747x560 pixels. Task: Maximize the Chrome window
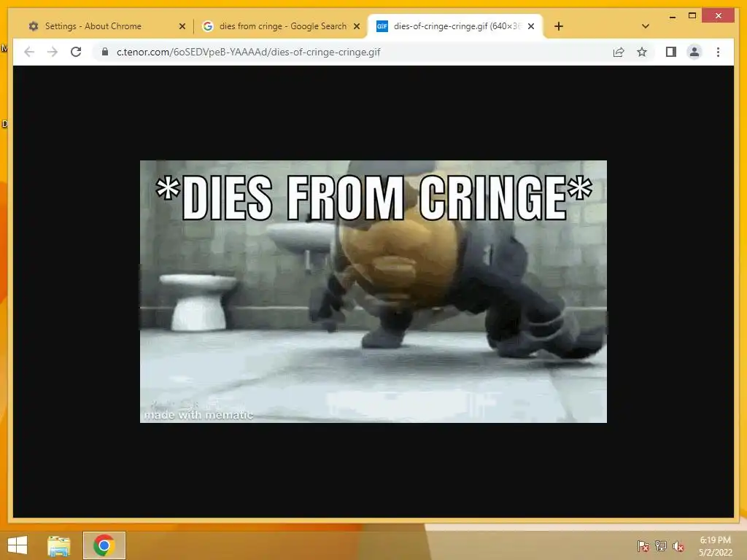pyautogui.click(x=692, y=16)
